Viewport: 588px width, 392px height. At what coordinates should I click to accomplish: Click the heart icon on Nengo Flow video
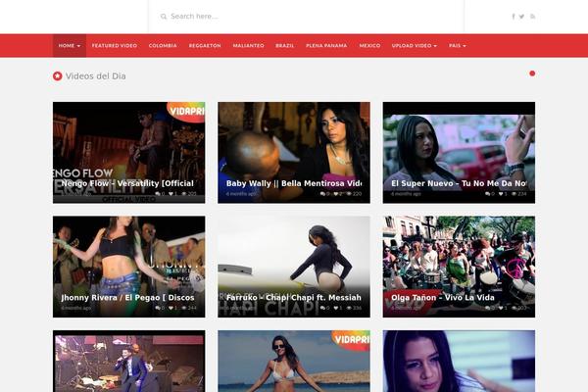[171, 194]
